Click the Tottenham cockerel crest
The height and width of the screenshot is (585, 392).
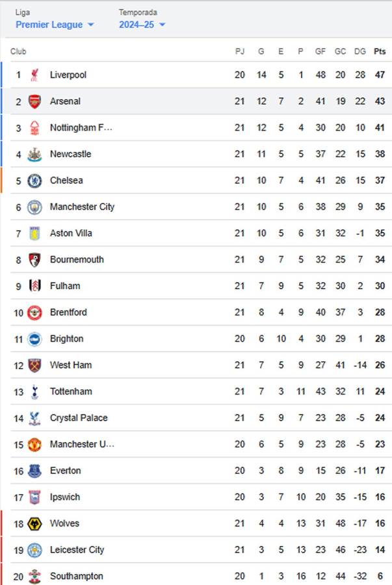34,391
